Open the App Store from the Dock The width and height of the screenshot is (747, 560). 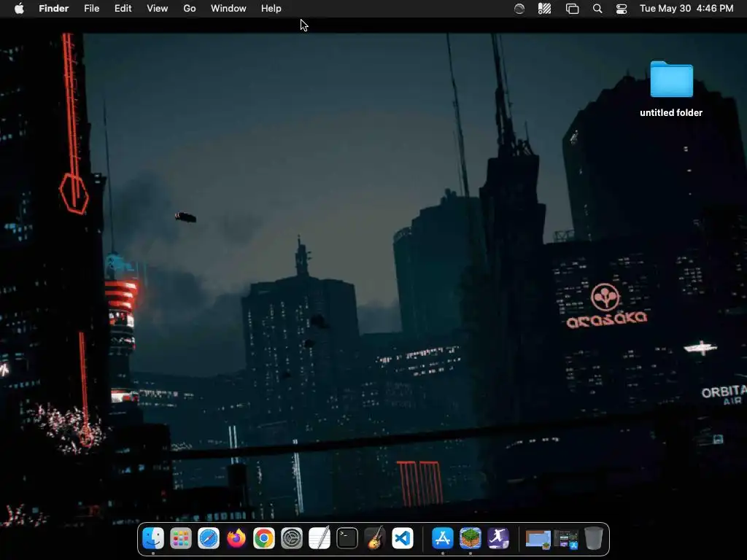click(x=443, y=539)
